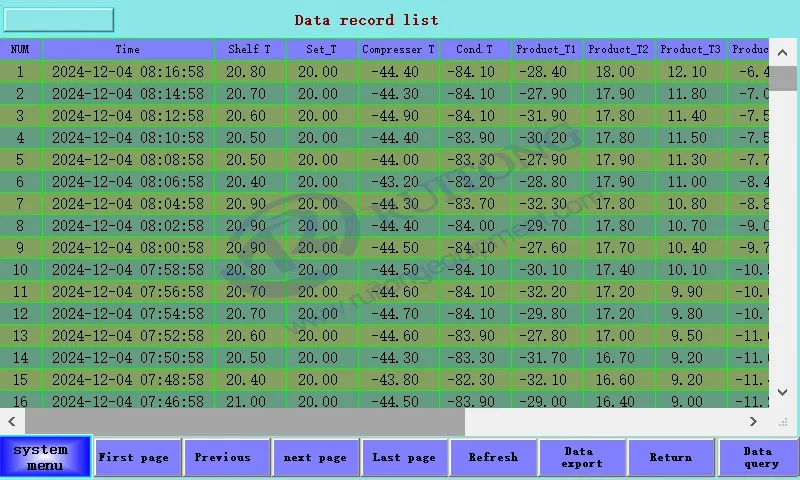Click the empty field at top left
This screenshot has width=800, height=480.
[x=60, y=20]
